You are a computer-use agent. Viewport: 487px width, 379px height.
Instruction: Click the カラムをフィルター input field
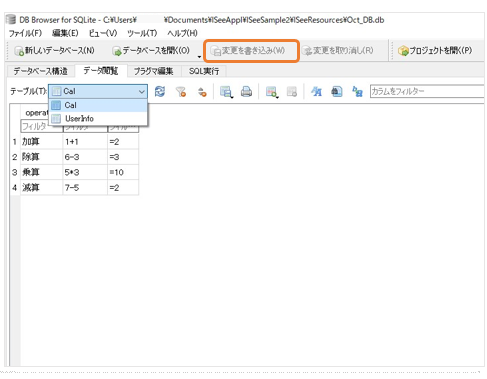pos(427,91)
